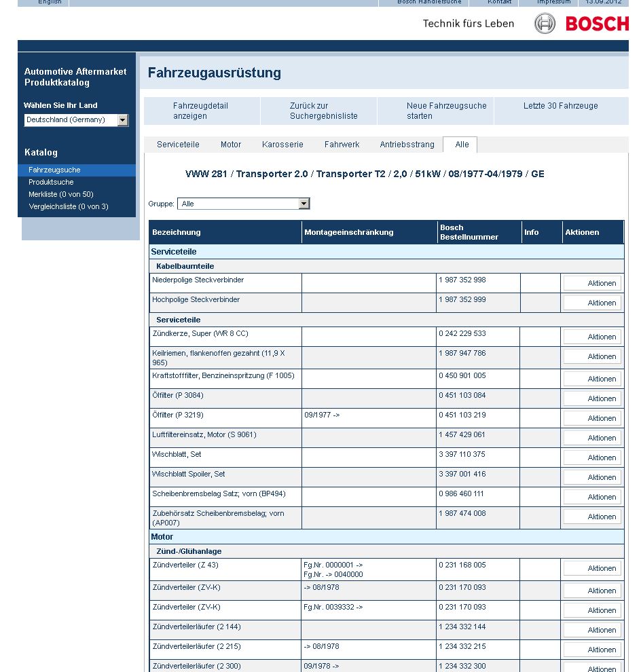Open the Karosserie tab

(282, 145)
